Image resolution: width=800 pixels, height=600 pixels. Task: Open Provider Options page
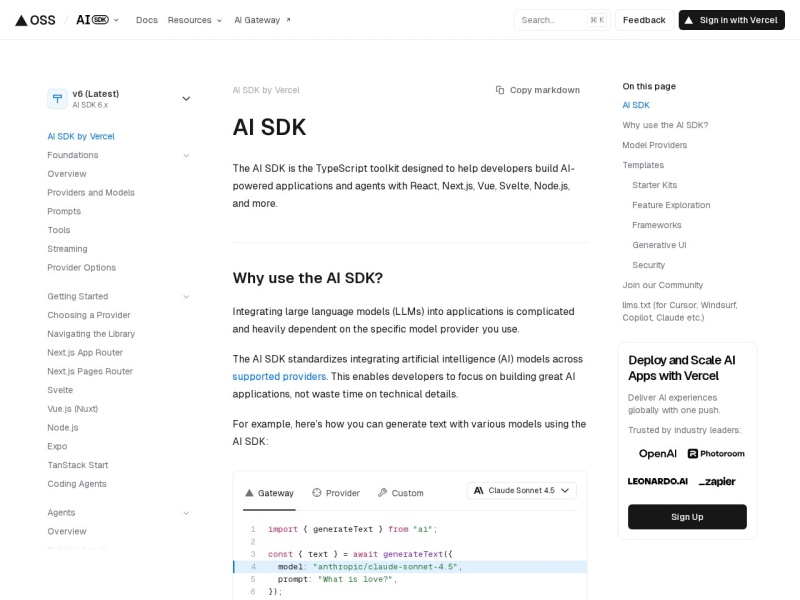tap(82, 267)
